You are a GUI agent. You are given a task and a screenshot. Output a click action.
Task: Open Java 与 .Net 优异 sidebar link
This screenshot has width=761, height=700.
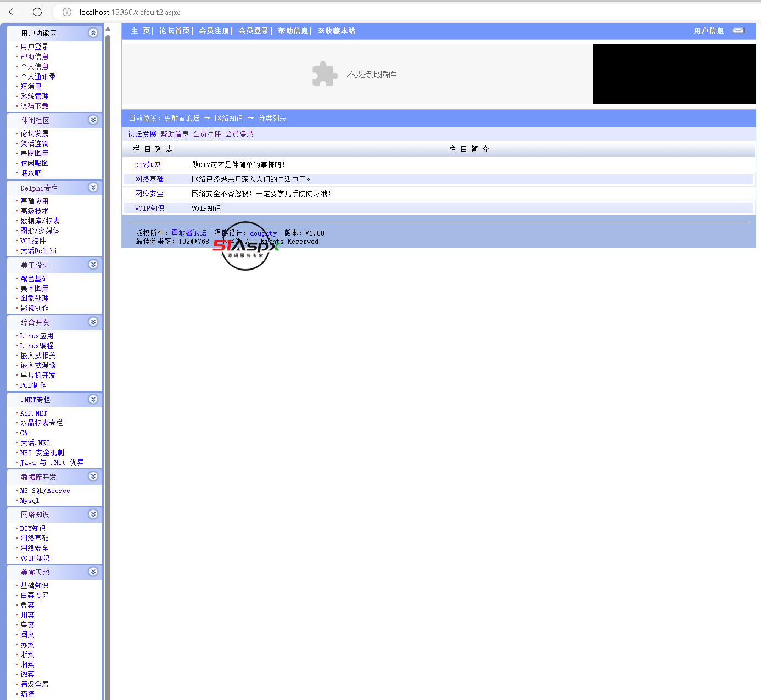[x=52, y=462]
